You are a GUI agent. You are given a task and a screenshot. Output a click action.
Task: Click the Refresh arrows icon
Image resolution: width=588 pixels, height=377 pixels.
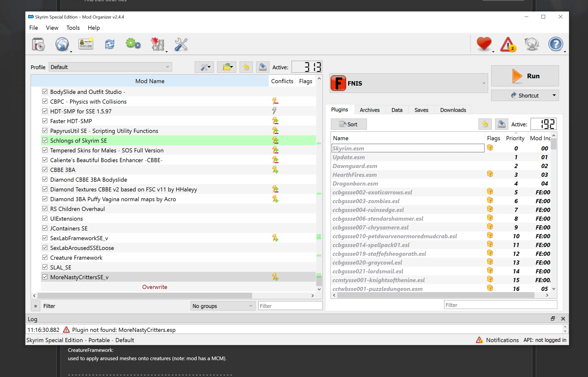coord(110,44)
